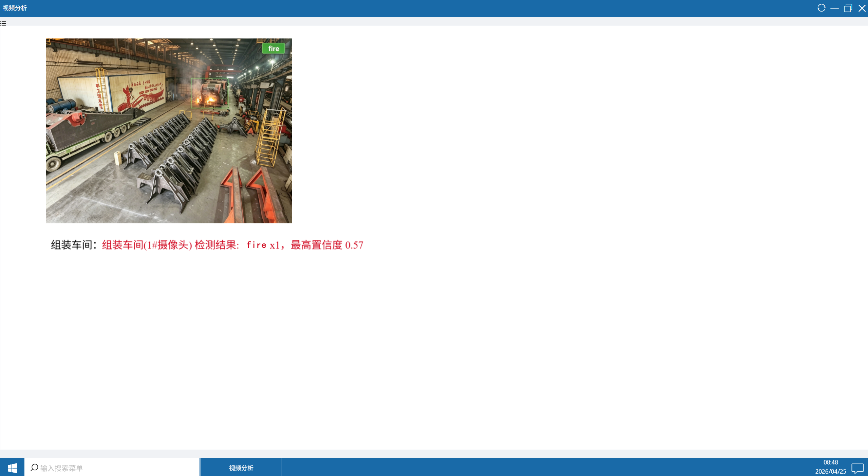Click the 视频分析 title bar text

(15, 8)
